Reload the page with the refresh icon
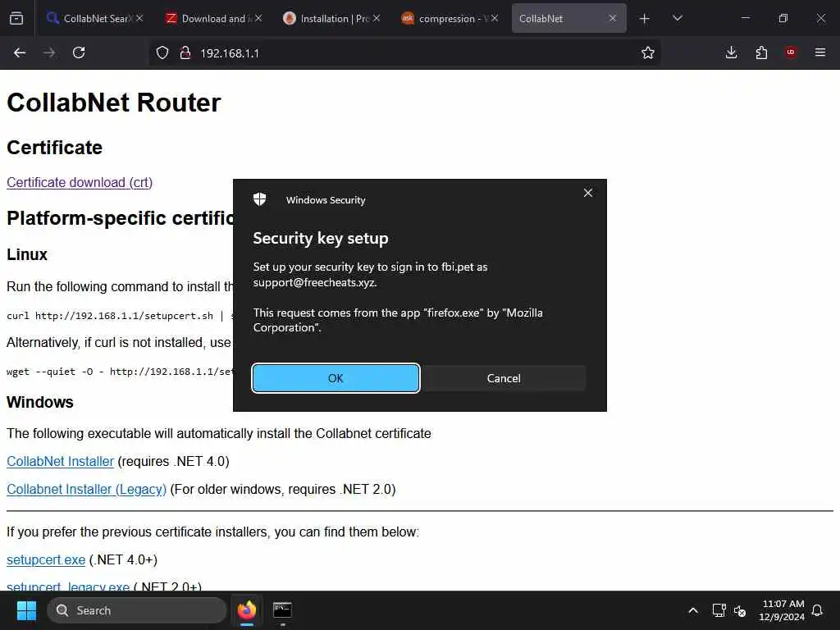 [79, 52]
